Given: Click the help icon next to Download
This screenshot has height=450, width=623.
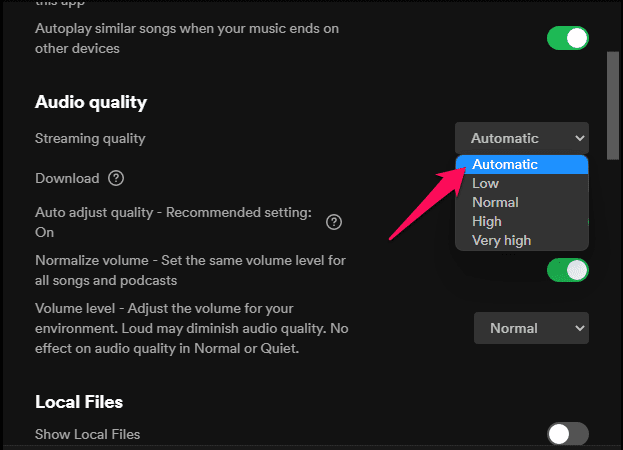Looking at the screenshot, I should coord(116,179).
